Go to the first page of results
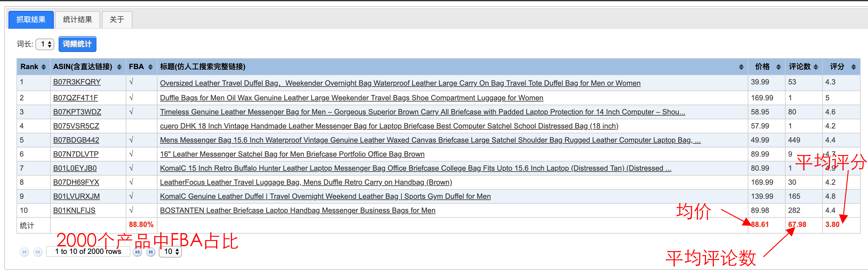The image size is (868, 271). [x=24, y=252]
